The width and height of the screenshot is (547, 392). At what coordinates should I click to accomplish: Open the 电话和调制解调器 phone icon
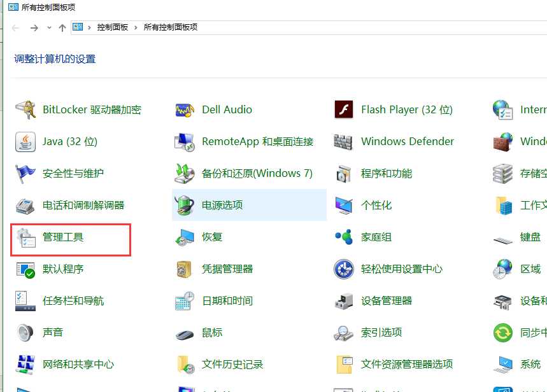click(x=25, y=206)
